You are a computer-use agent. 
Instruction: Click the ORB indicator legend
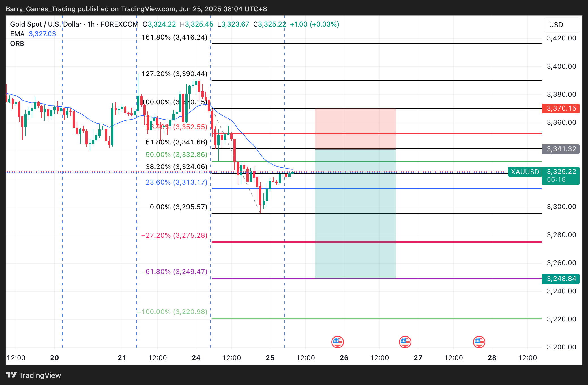[x=17, y=44]
